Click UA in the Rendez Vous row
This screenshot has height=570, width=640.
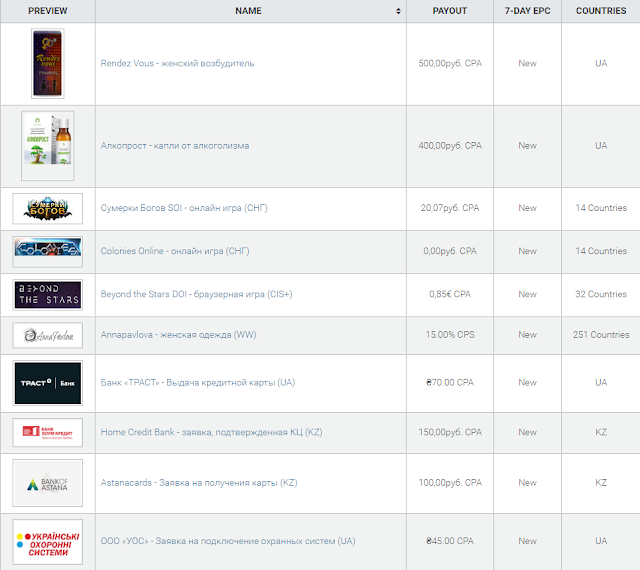pyautogui.click(x=601, y=63)
